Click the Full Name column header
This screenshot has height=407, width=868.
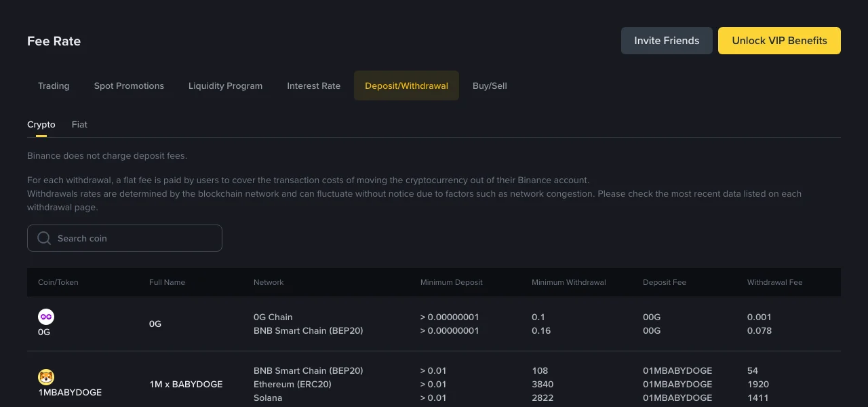(x=167, y=282)
